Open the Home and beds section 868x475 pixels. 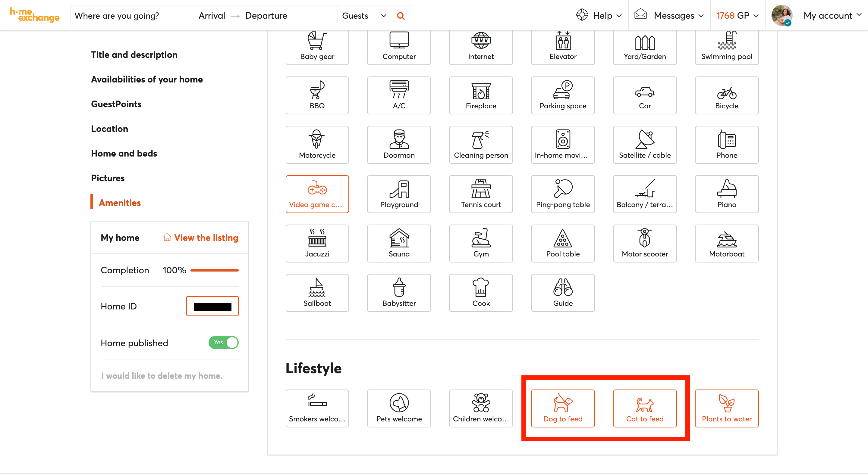(x=124, y=154)
